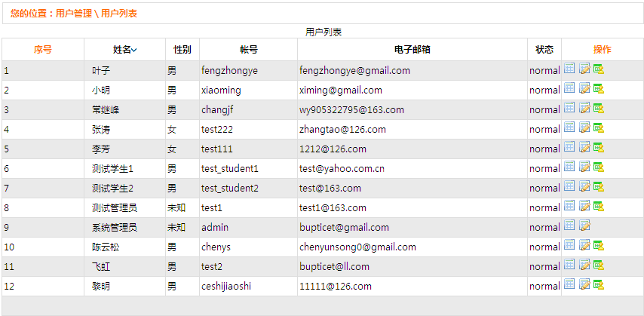
Task: Click user role icon for test2 row
Action: coord(599,265)
